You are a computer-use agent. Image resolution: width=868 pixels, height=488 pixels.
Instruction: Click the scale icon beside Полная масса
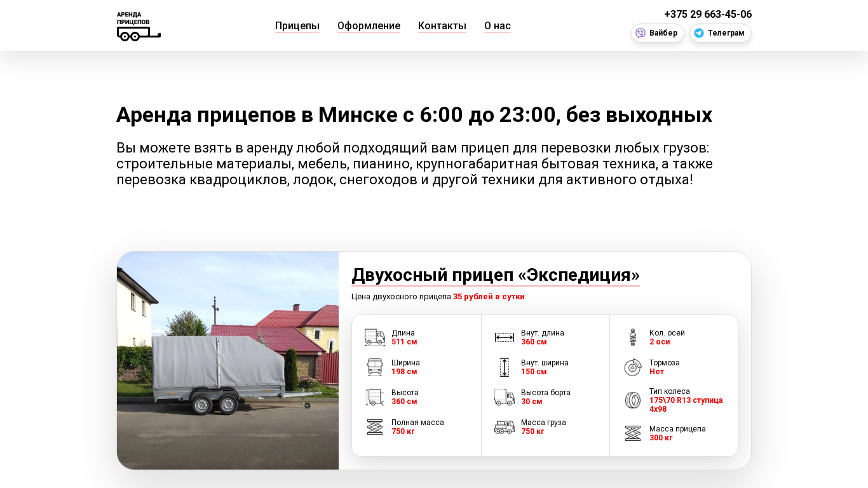coord(375,427)
